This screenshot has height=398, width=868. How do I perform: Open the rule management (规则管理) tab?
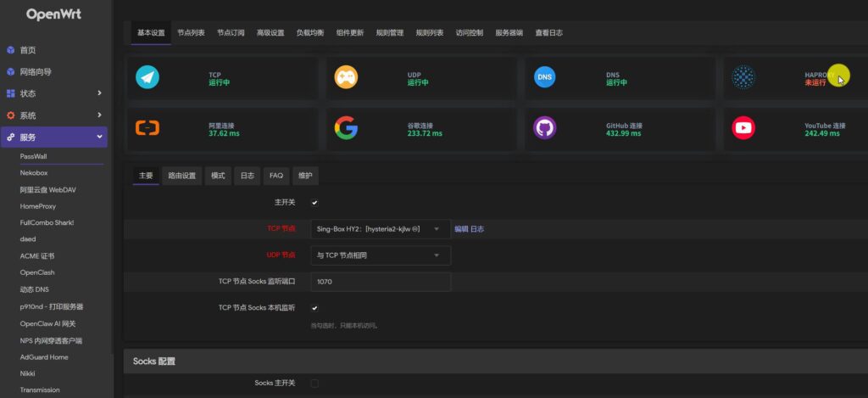click(x=390, y=33)
